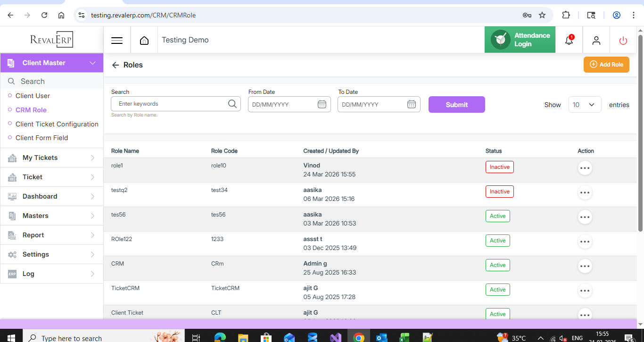Click the hamburger menu icon
Viewport: 644px width, 342px height.
click(117, 41)
